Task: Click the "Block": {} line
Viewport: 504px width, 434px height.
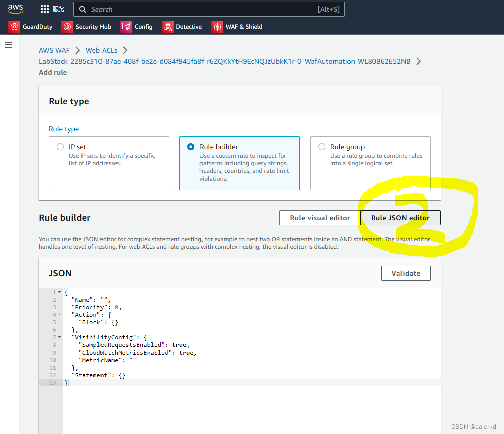Action: 98,322
